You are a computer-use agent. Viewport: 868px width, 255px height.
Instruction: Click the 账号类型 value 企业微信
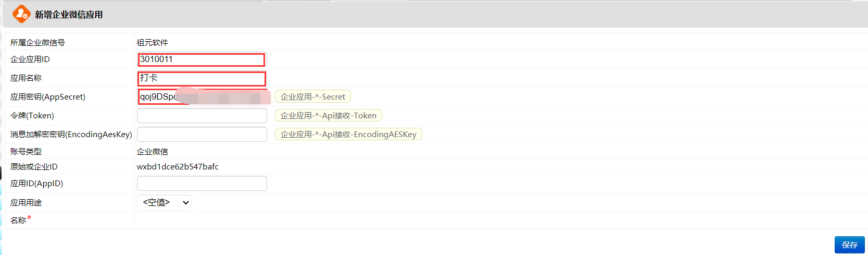tap(152, 152)
